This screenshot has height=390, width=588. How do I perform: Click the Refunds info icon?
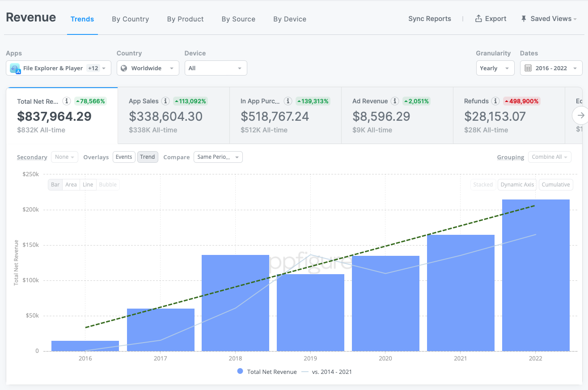495,101
